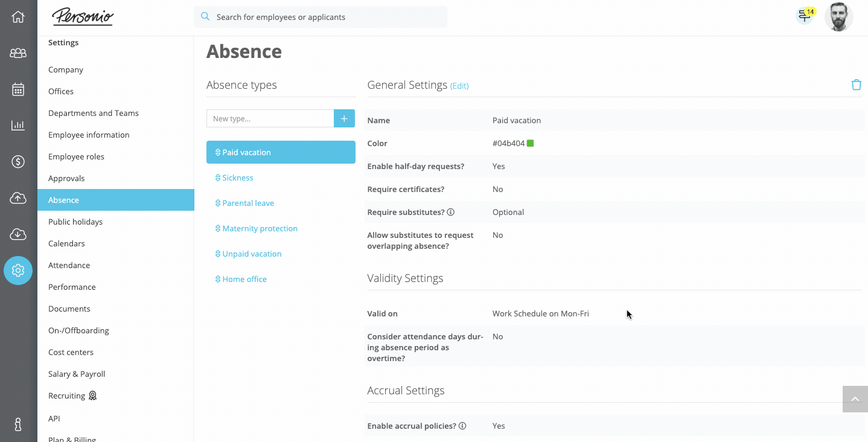868x442 pixels.
Task: Click the Edit link beside General Settings
Action: pyautogui.click(x=459, y=86)
